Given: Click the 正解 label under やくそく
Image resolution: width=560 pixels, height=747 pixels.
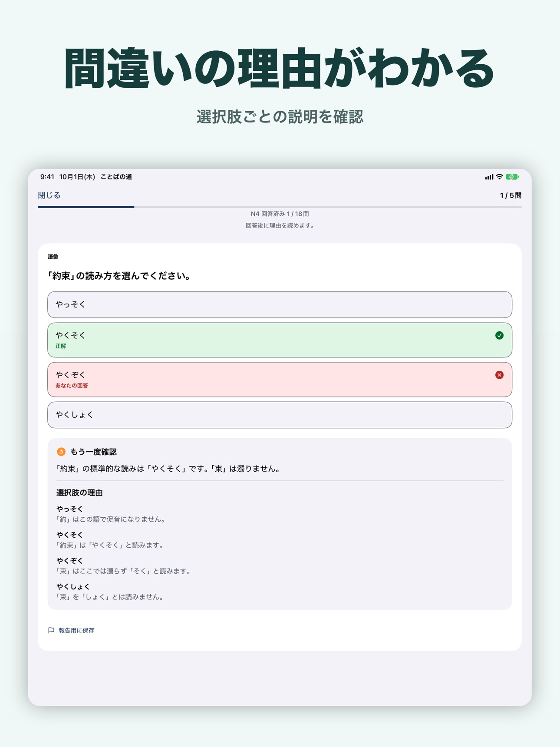Looking at the screenshot, I should click(61, 346).
